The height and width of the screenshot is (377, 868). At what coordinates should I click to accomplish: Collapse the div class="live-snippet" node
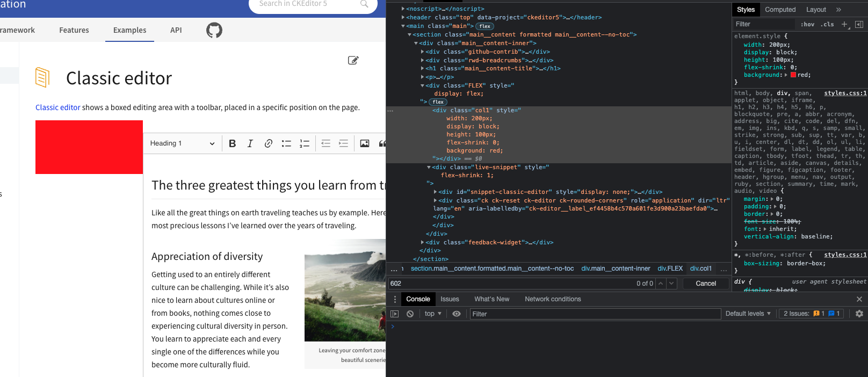pos(429,168)
